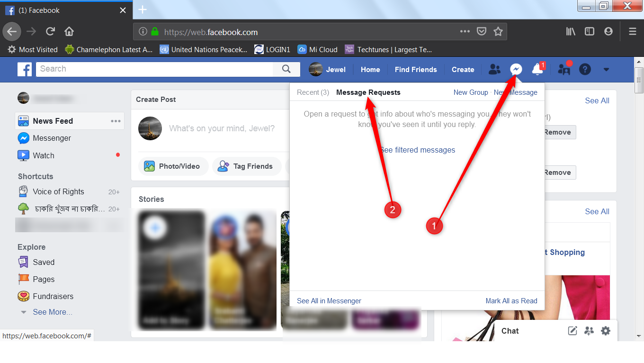The height and width of the screenshot is (363, 644).
Task: Open the notifications bell icon
Action: click(537, 69)
